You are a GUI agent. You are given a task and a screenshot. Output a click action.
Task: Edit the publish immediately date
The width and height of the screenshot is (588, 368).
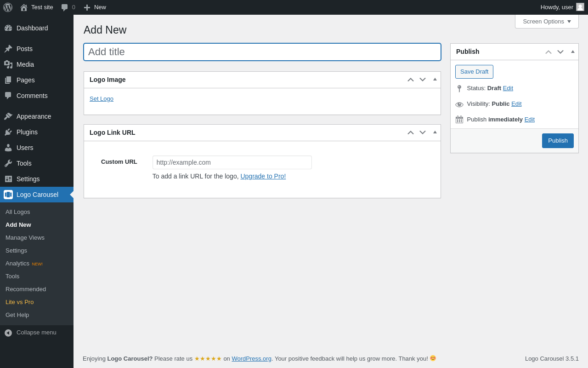click(530, 120)
